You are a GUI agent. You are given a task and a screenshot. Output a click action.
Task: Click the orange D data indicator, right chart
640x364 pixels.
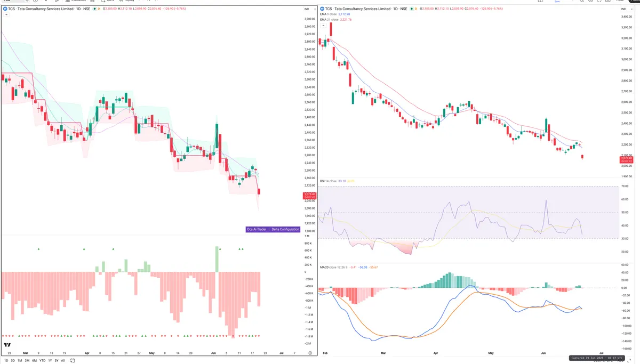[x=416, y=9]
